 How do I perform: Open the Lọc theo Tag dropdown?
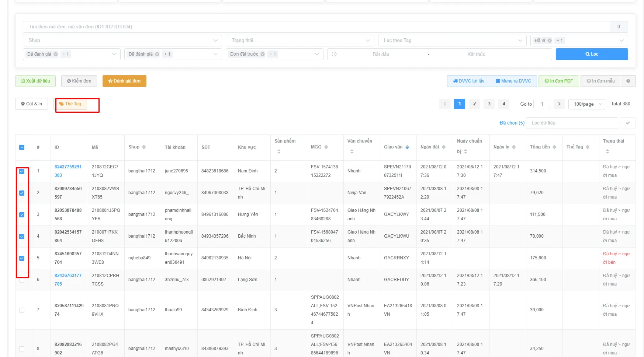click(452, 41)
